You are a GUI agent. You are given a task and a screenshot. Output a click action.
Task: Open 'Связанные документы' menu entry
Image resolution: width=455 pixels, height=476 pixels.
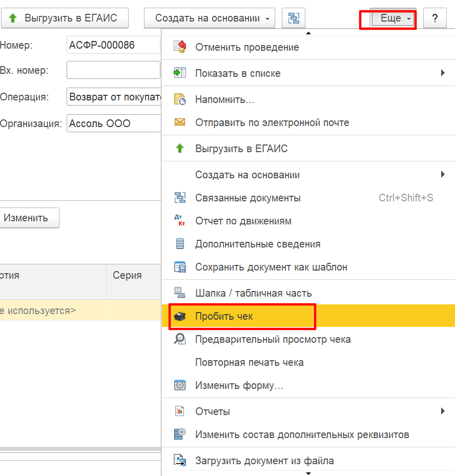tap(308, 198)
